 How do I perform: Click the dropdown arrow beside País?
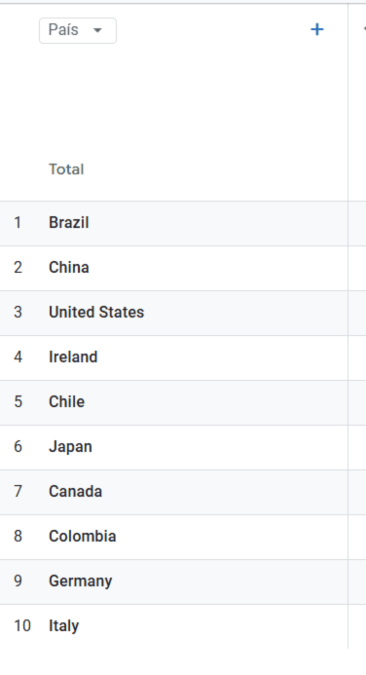click(x=98, y=31)
